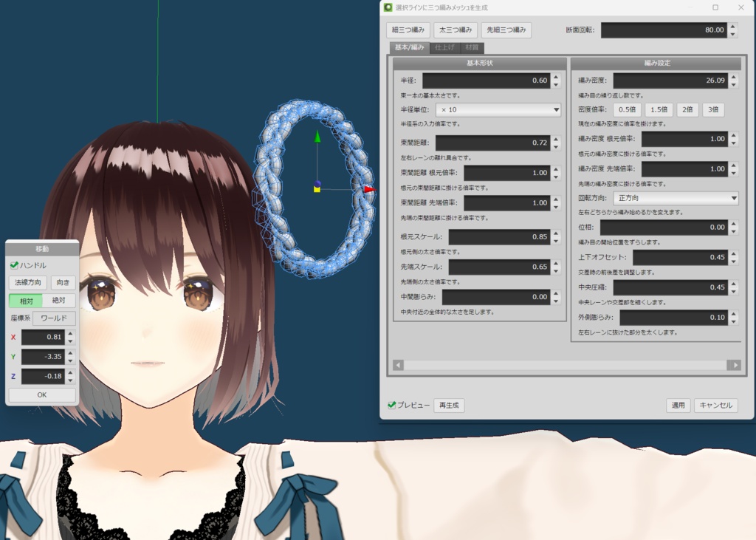Screen dimensions: 756x540
Task: Decrease the 先端スケール value with down arrow
Action: (556, 270)
